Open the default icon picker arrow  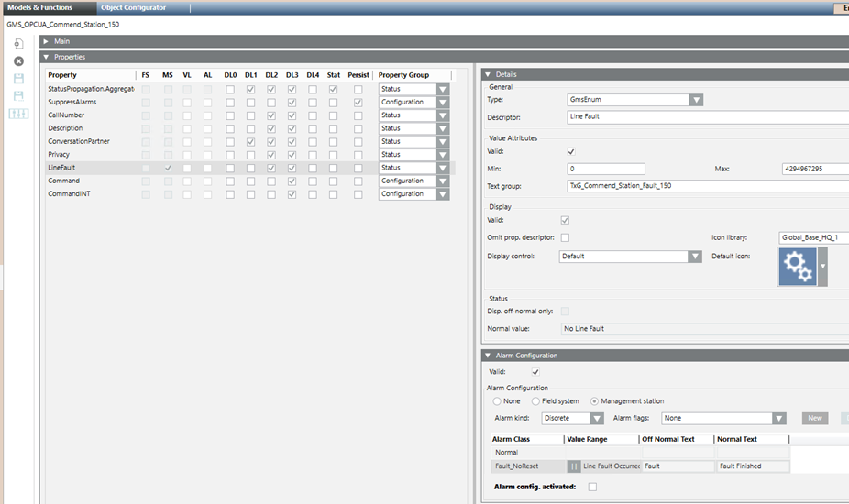(821, 268)
